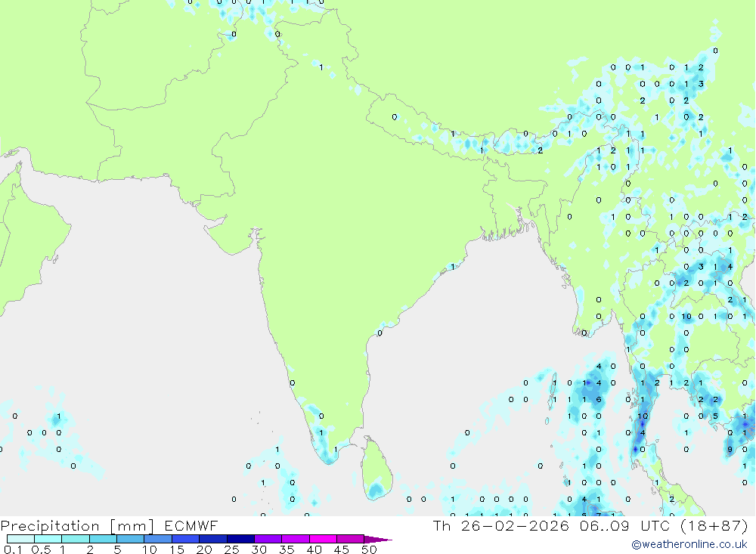
Task: Click the 'ECMWF' model label
Action: click(191, 525)
